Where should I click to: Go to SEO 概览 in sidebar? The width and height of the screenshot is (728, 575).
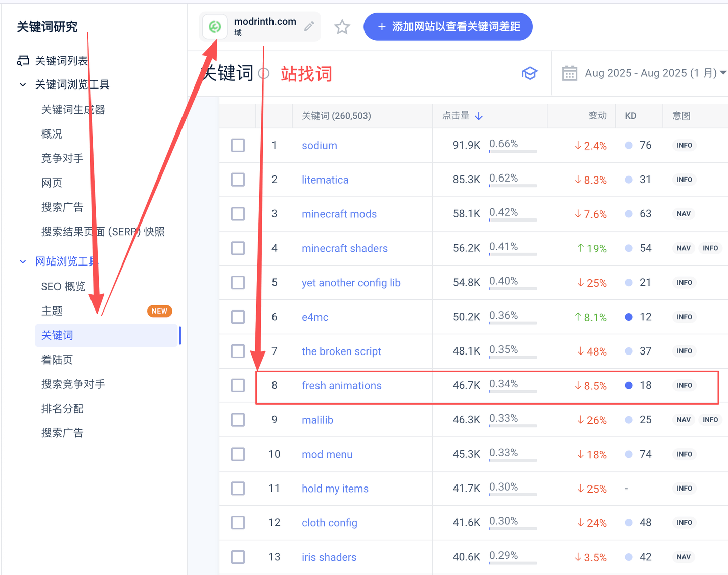[63, 286]
